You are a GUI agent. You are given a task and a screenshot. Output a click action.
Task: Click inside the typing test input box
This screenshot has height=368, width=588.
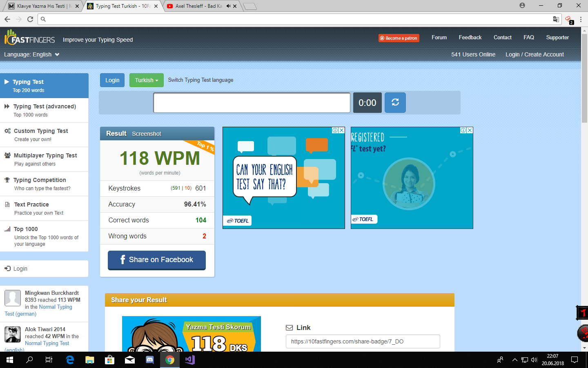pyautogui.click(x=252, y=103)
